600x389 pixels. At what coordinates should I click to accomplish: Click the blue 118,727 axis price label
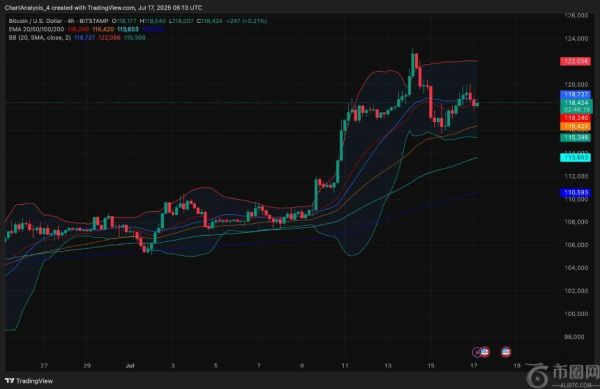576,94
